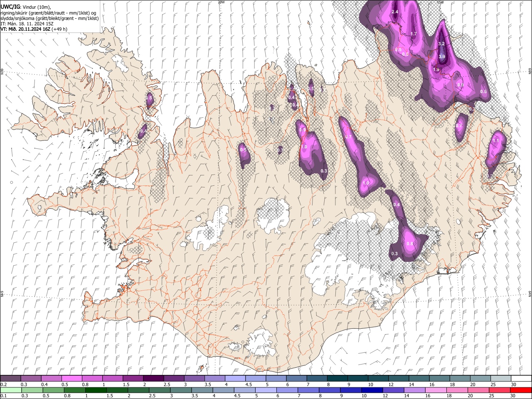Pick the darkest purple swatch after 2, top row
The width and height of the screenshot is (532, 399).
(153, 379)
